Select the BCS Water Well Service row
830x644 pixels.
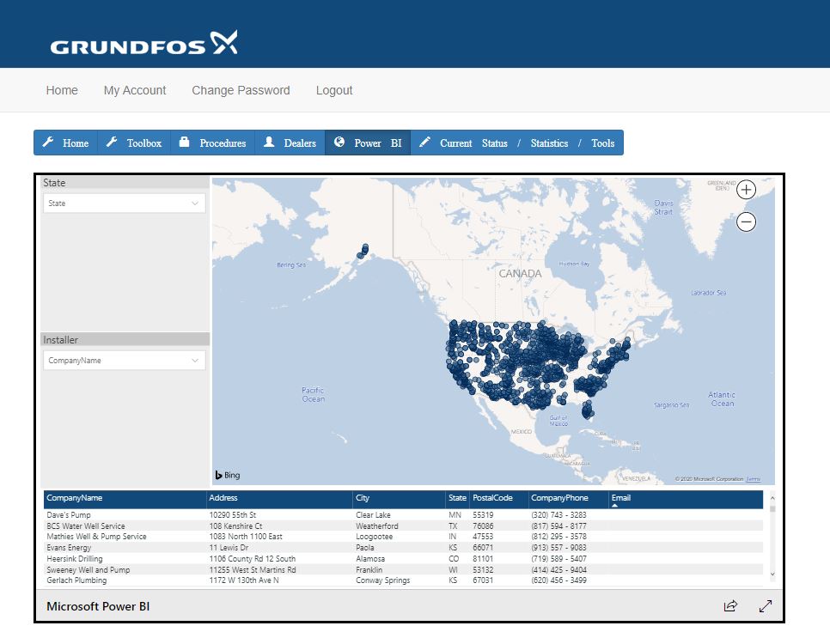point(403,526)
